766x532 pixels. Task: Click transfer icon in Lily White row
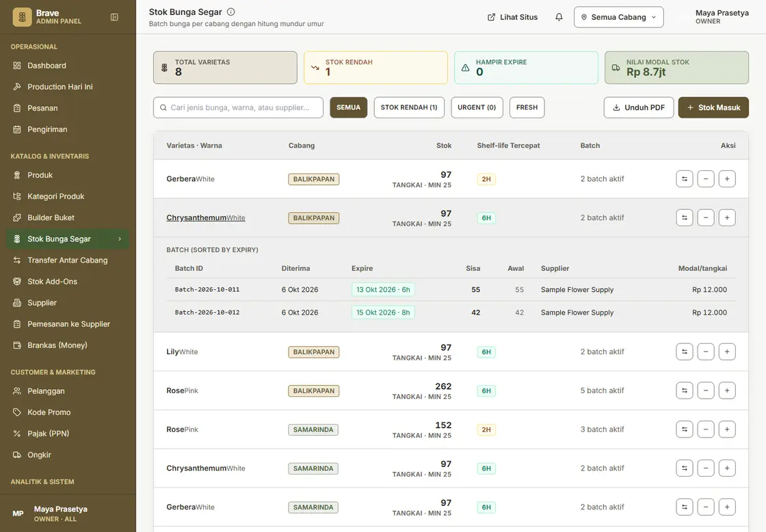pyautogui.click(x=685, y=351)
